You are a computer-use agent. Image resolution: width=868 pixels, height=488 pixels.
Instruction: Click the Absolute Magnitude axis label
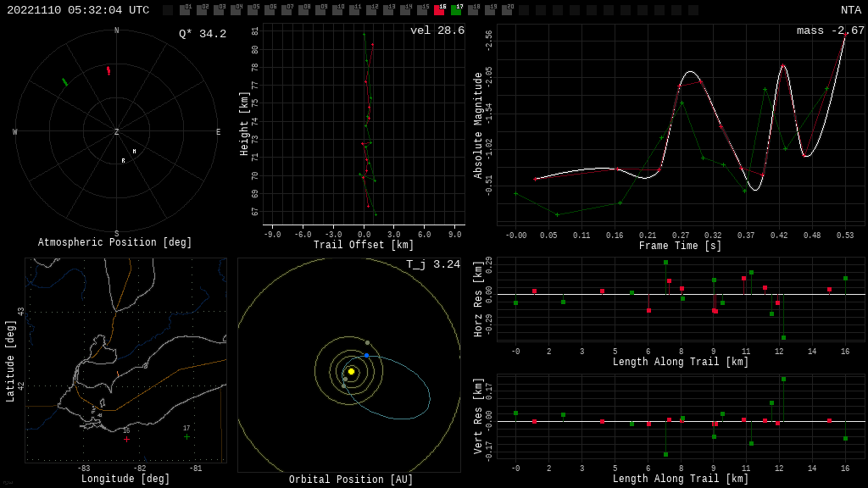coord(478,125)
